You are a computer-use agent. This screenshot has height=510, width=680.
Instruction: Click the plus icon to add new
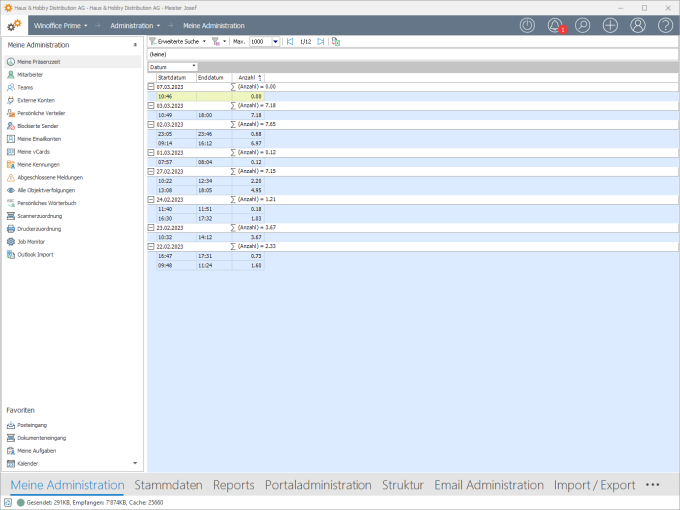point(610,25)
